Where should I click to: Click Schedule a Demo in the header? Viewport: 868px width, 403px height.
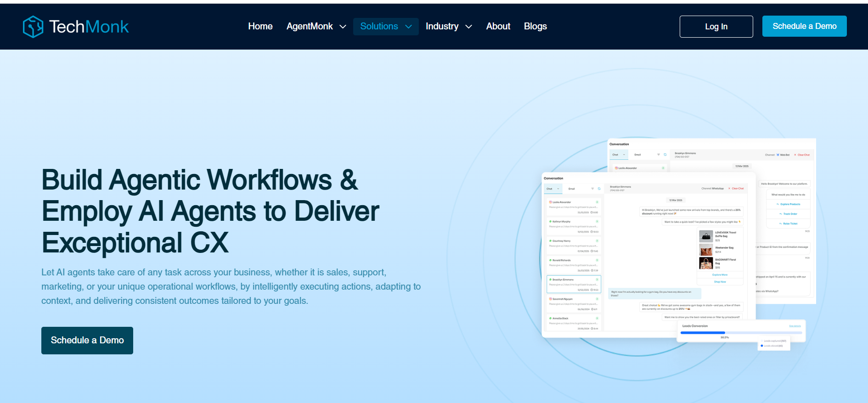coord(805,26)
